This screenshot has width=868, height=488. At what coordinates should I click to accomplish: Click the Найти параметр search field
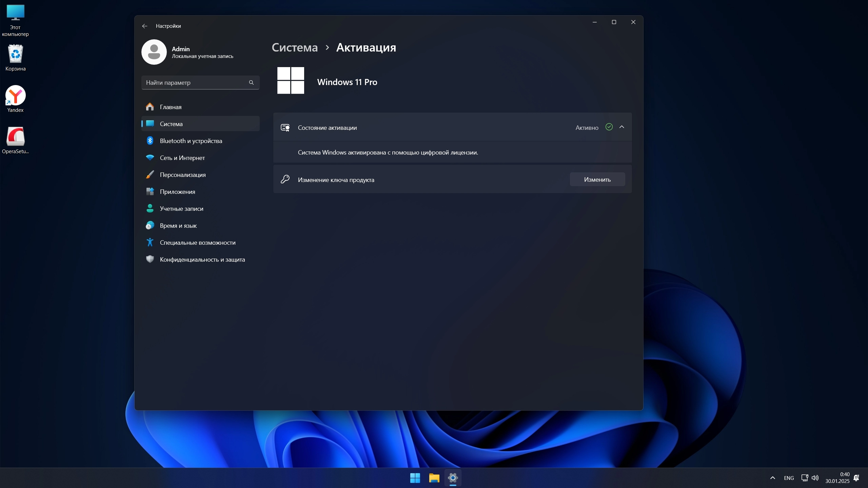(196, 83)
